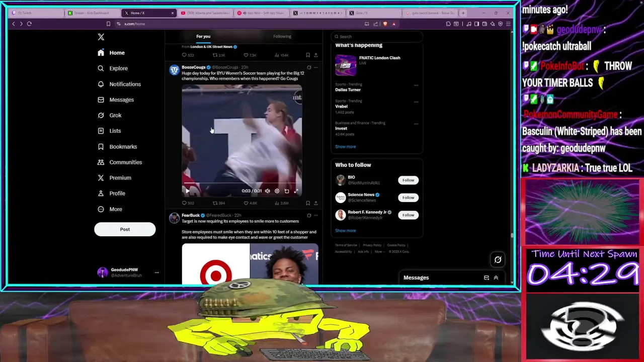Open the BoozeCougs post more options menu
644x362 pixels.
[x=316, y=67]
